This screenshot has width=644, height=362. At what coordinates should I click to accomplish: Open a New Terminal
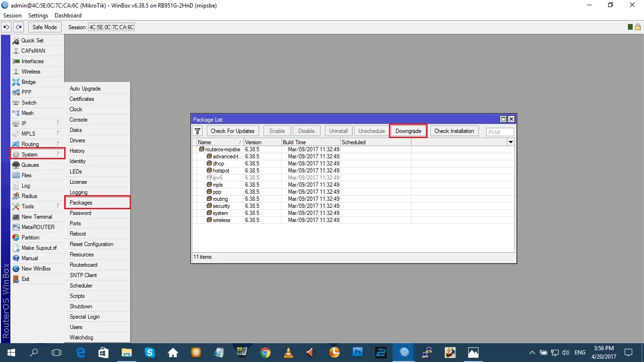37,217
